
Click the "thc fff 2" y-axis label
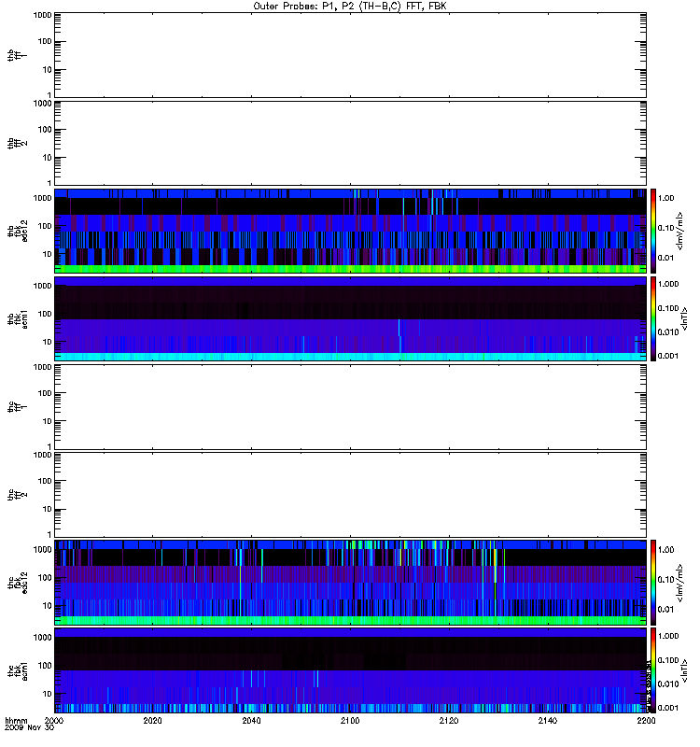point(18,495)
